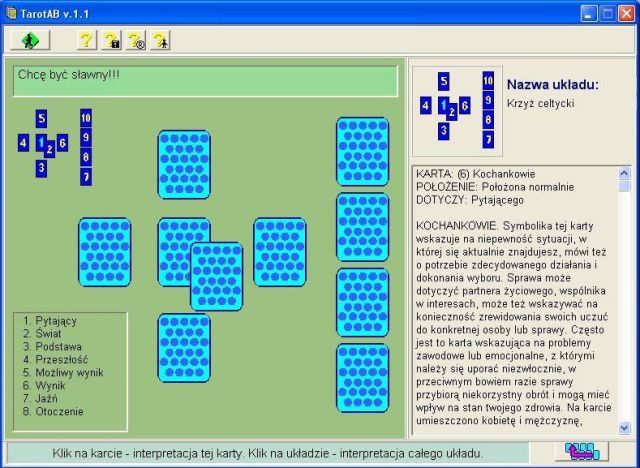Click '8. Otoczenie' in the legend list
The height and width of the screenshot is (468, 640).
(x=53, y=411)
